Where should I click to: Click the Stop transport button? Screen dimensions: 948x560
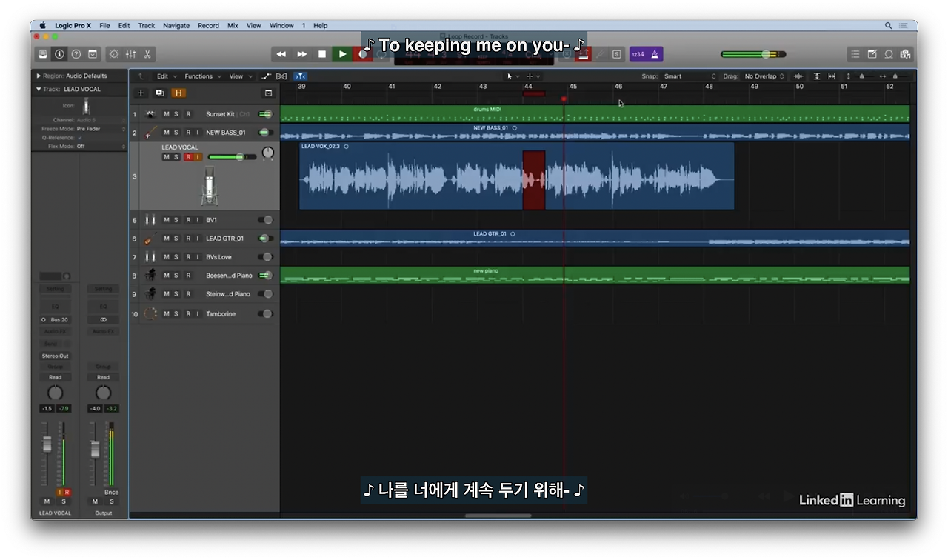(322, 54)
